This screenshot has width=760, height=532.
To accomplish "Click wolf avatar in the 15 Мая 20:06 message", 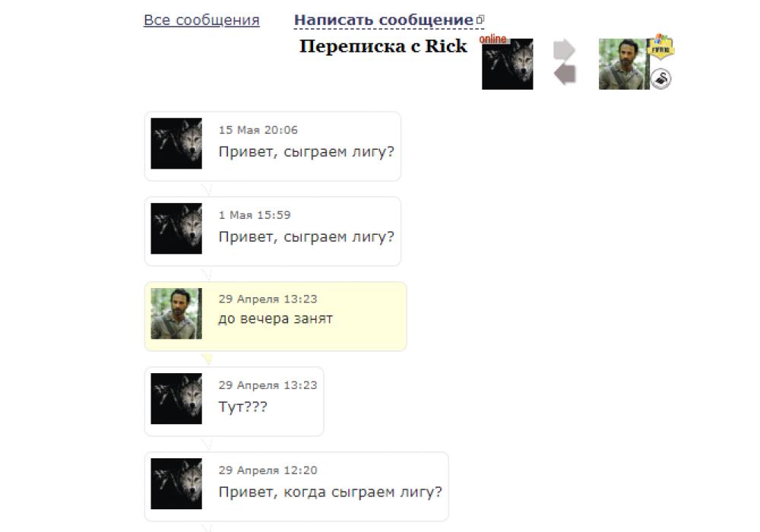I will pos(176,144).
